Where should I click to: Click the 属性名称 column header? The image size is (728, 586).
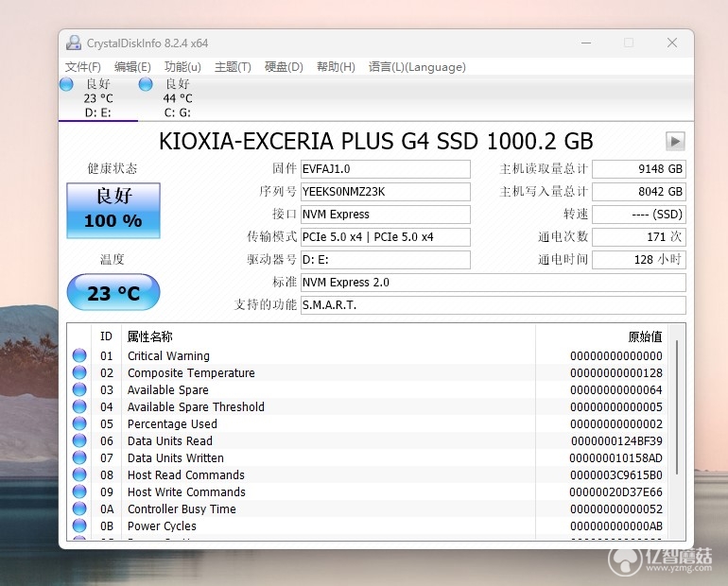pyautogui.click(x=149, y=336)
